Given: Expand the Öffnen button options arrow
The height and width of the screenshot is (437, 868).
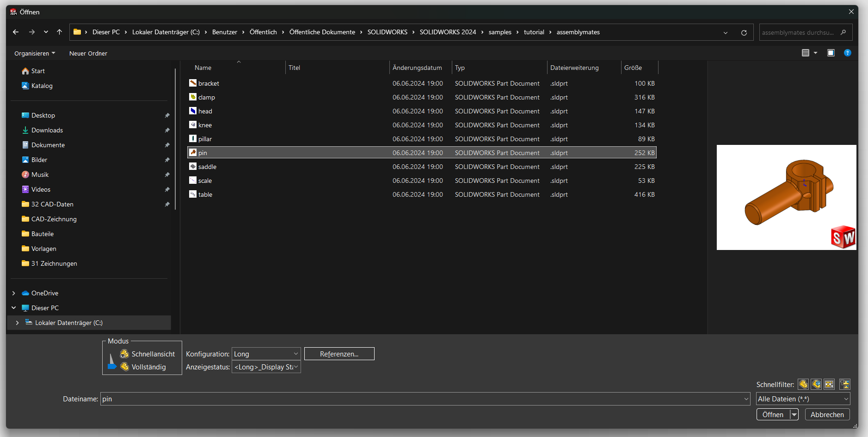Looking at the screenshot, I should click(794, 414).
